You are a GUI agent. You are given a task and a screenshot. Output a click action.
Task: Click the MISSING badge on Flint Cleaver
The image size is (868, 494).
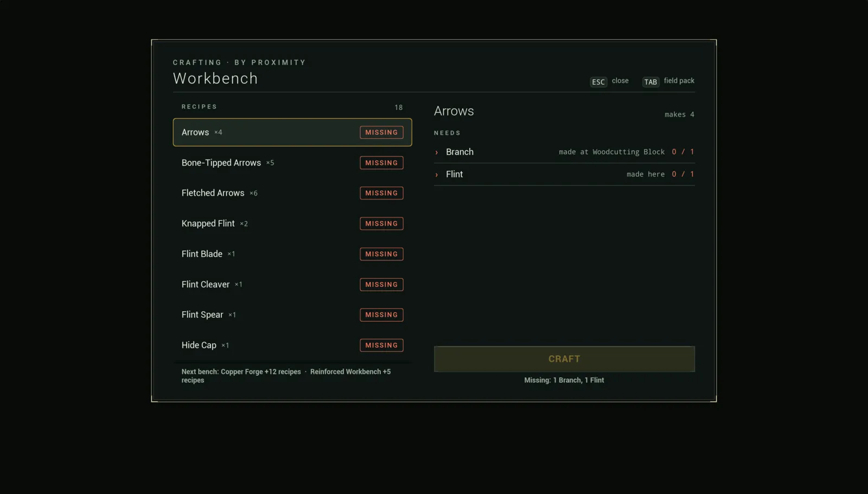381,284
